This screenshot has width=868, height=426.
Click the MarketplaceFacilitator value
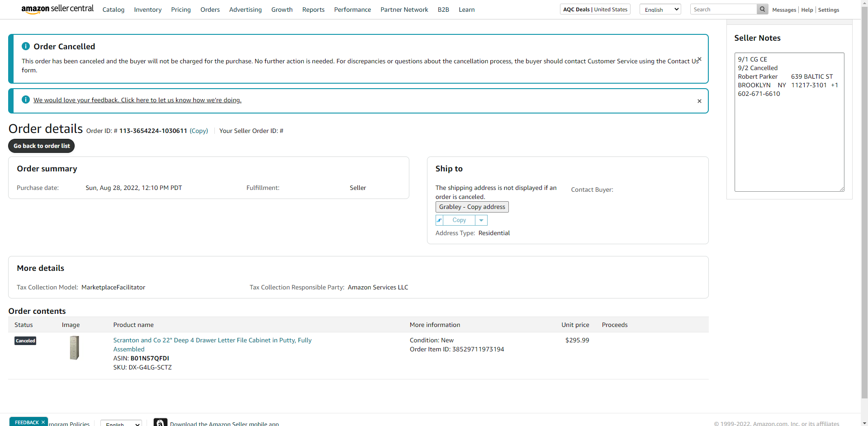pos(113,287)
